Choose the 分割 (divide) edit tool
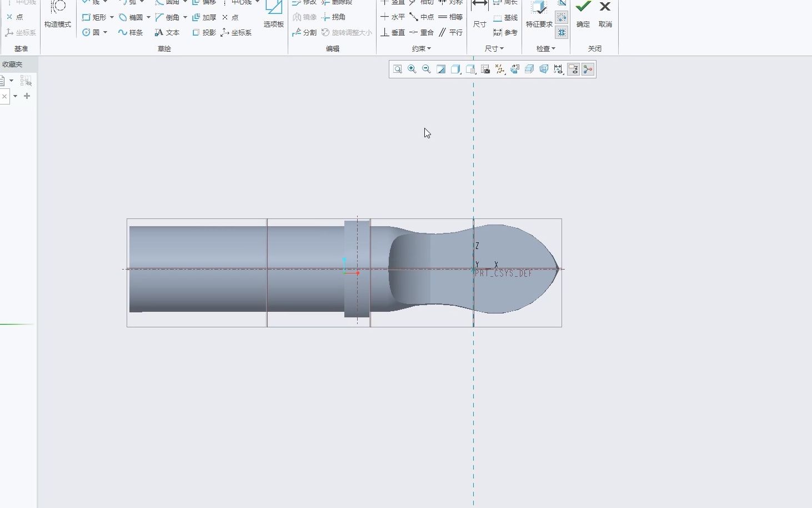This screenshot has height=508, width=812. tap(304, 32)
